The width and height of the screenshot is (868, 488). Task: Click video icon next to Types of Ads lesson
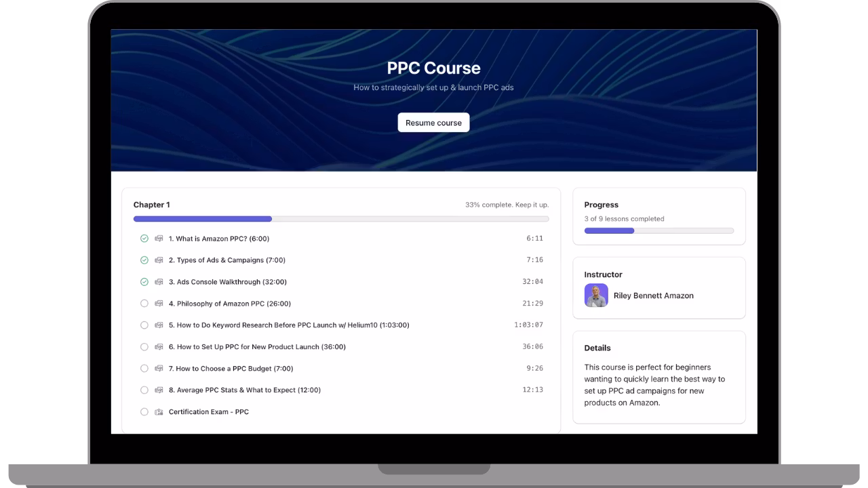tap(159, 260)
